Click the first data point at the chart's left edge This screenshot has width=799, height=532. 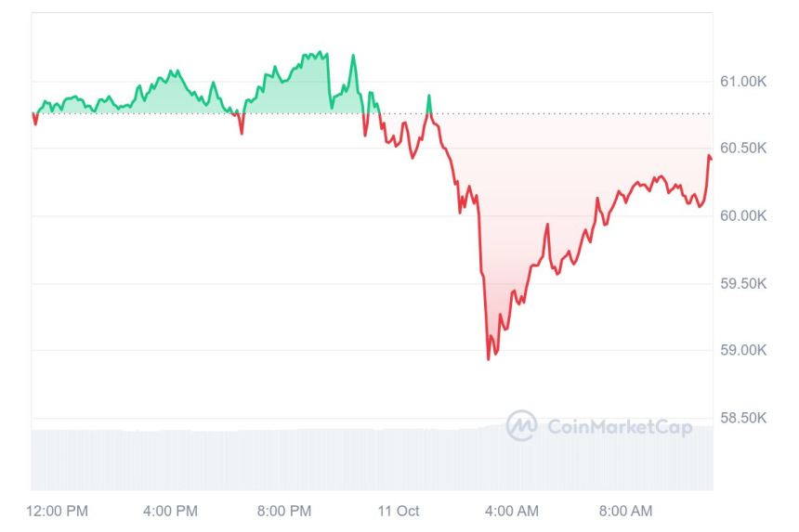click(33, 114)
